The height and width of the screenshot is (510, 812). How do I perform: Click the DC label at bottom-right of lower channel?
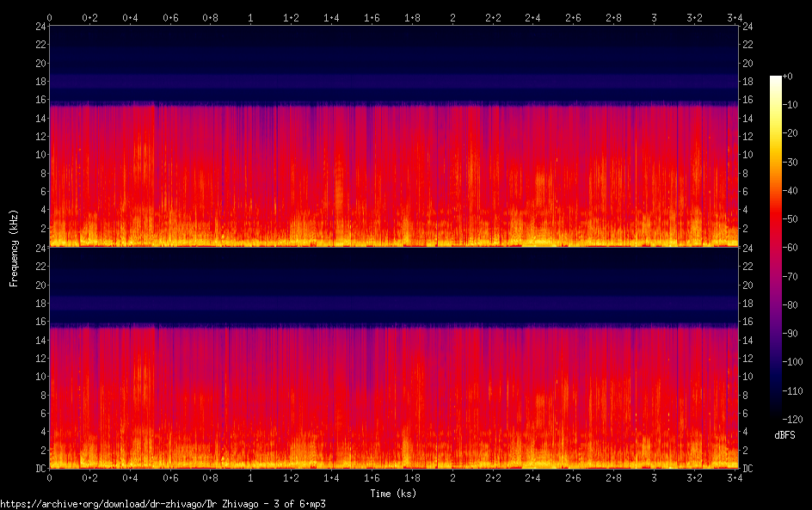[748, 469]
